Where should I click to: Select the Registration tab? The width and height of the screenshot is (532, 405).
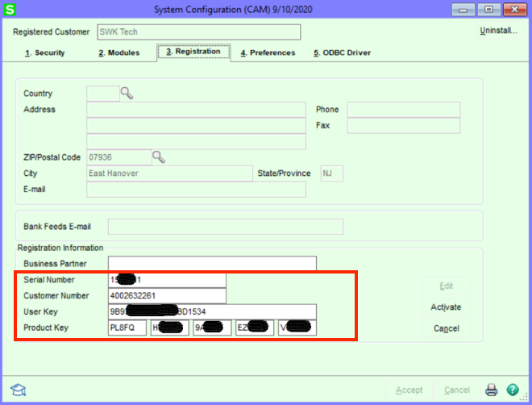coord(193,52)
